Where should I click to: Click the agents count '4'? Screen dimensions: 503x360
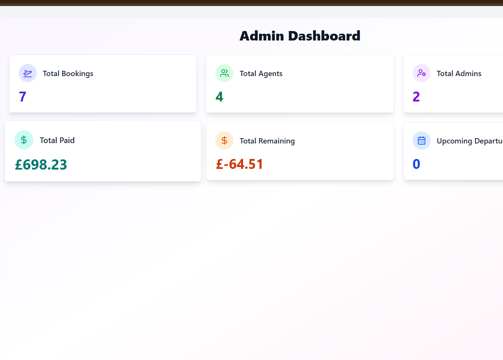219,97
